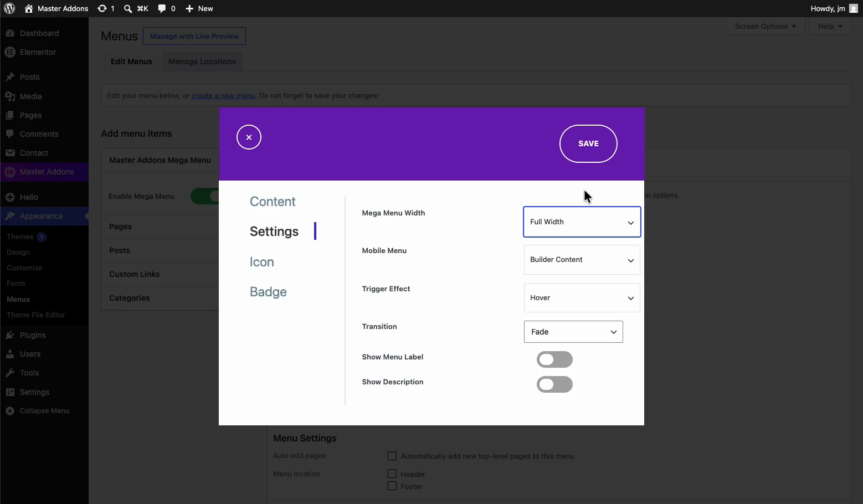Collapse the admin sidebar menu
This screenshot has width=863, height=504.
point(44,411)
